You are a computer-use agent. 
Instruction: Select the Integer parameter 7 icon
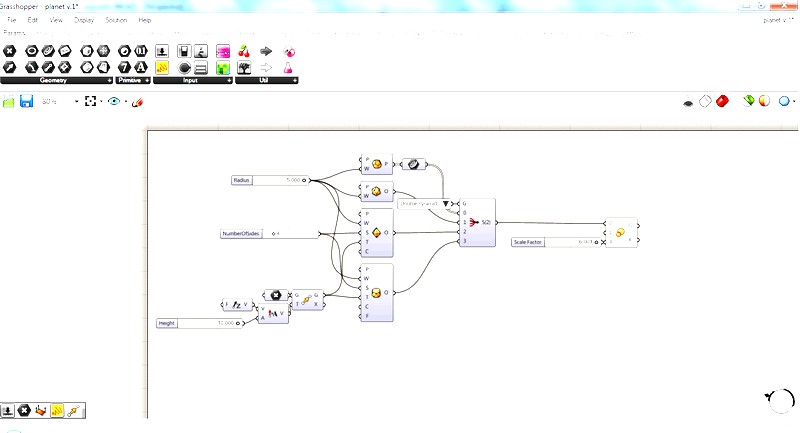(124, 67)
